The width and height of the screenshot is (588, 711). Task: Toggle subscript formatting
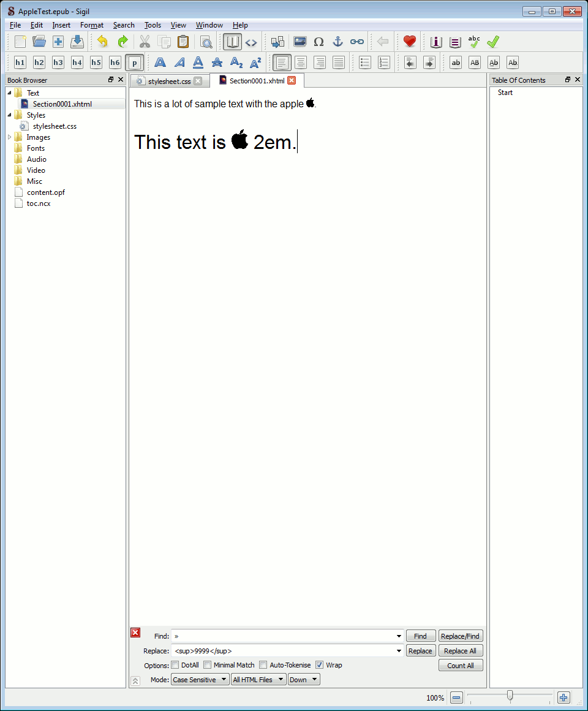coord(236,63)
